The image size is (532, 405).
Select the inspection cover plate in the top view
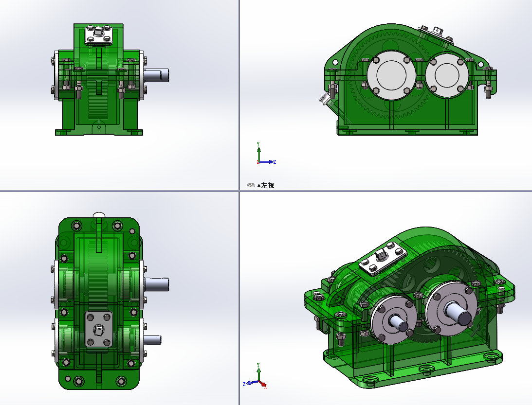pyautogui.click(x=98, y=329)
